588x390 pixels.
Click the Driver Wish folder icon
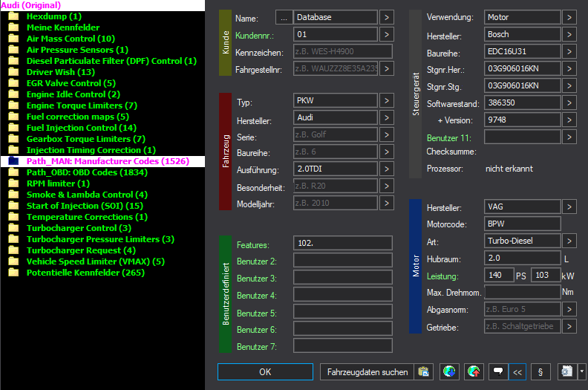(14, 72)
